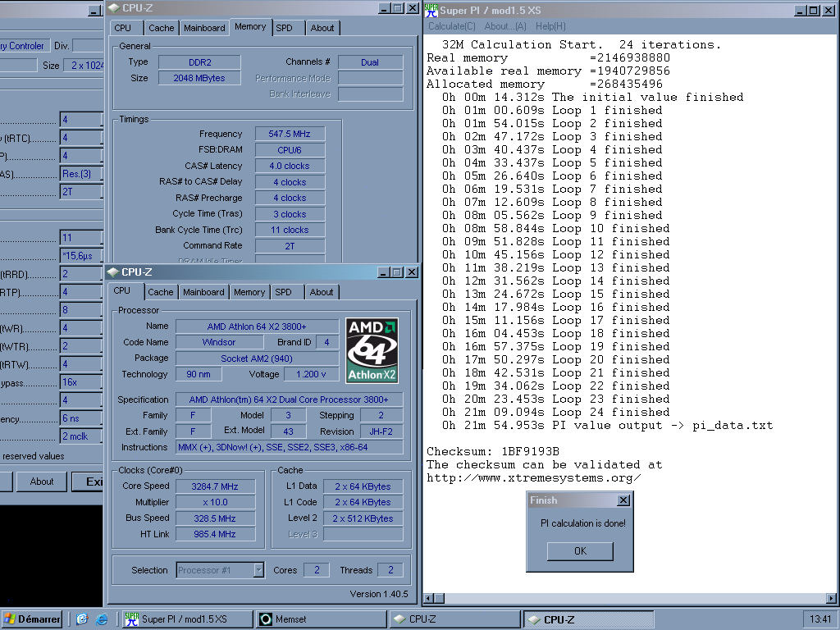
Task: Click the Frequency 547.5 MHz field
Action: [290, 134]
